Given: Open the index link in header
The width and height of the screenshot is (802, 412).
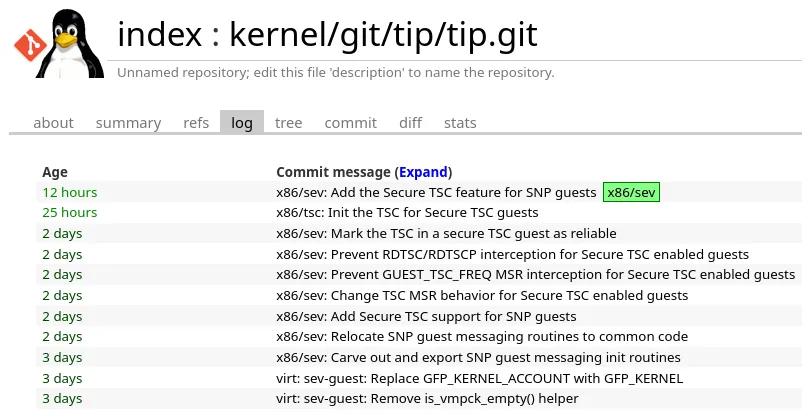Looking at the screenshot, I should point(158,35).
